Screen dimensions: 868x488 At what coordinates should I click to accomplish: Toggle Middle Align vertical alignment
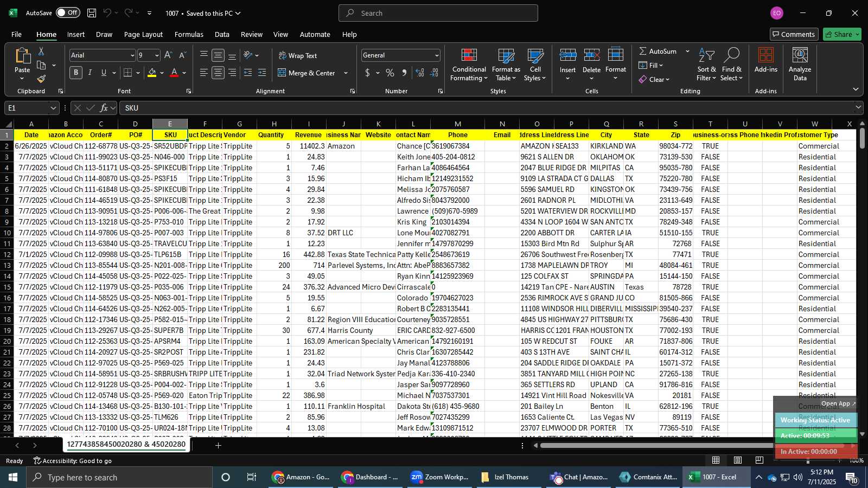click(x=218, y=55)
